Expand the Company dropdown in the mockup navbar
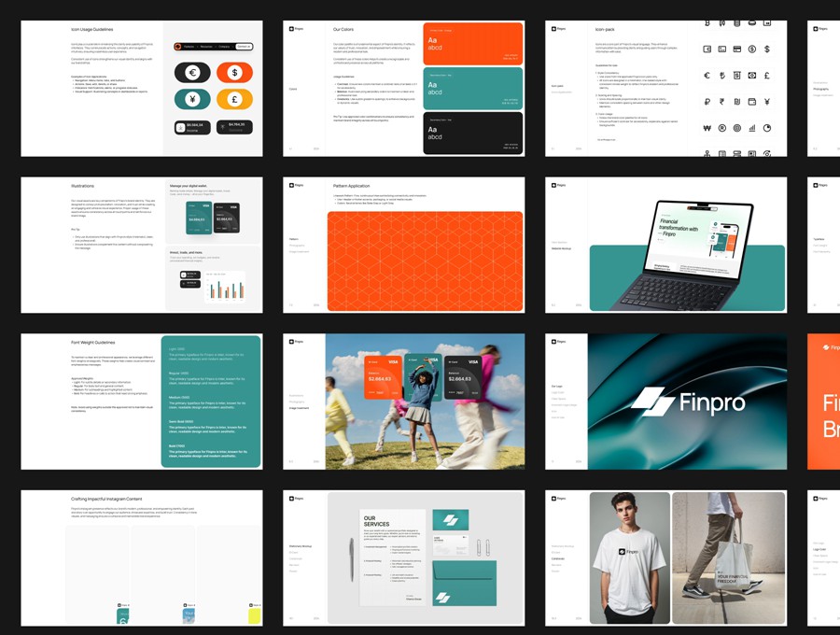The width and height of the screenshot is (840, 635). [x=224, y=47]
